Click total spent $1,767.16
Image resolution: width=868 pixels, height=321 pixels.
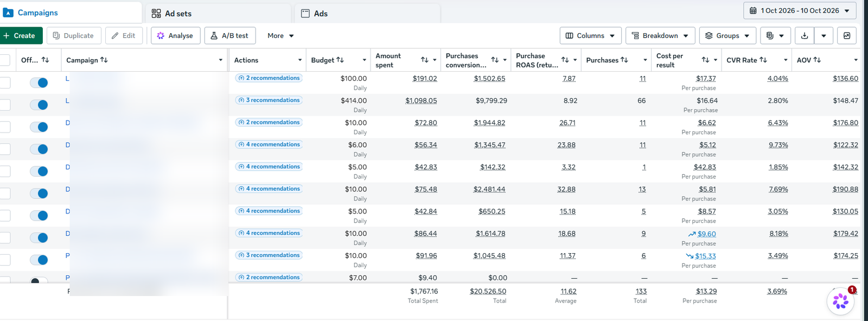[424, 292]
